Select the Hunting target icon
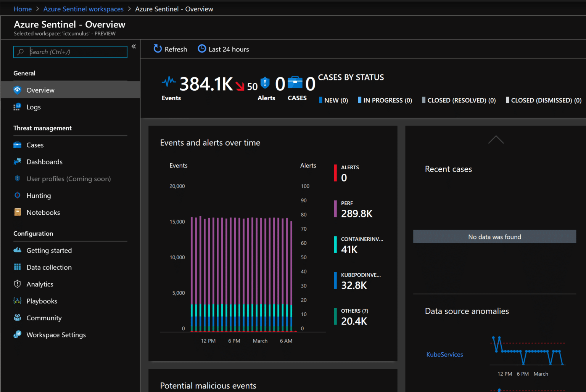586x392 pixels. point(17,195)
